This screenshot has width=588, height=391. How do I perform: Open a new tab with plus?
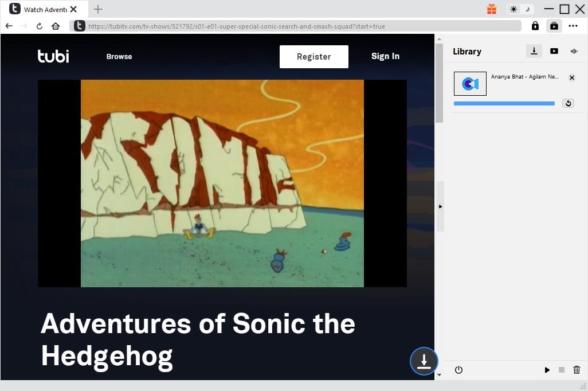pos(98,9)
